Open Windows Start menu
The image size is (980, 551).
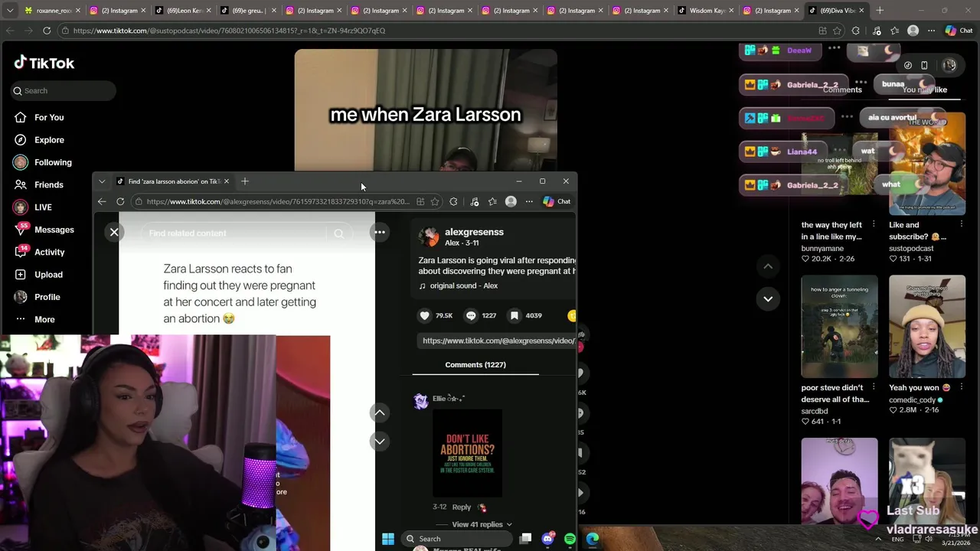pos(388,539)
